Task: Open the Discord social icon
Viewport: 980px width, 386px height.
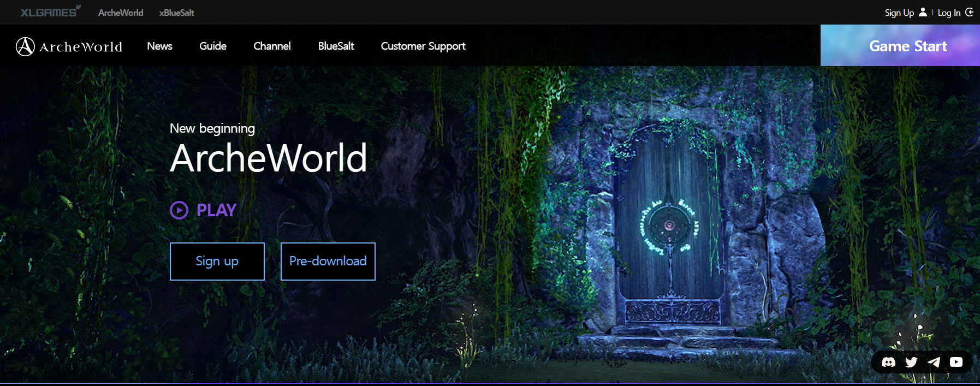Action: 888,362
